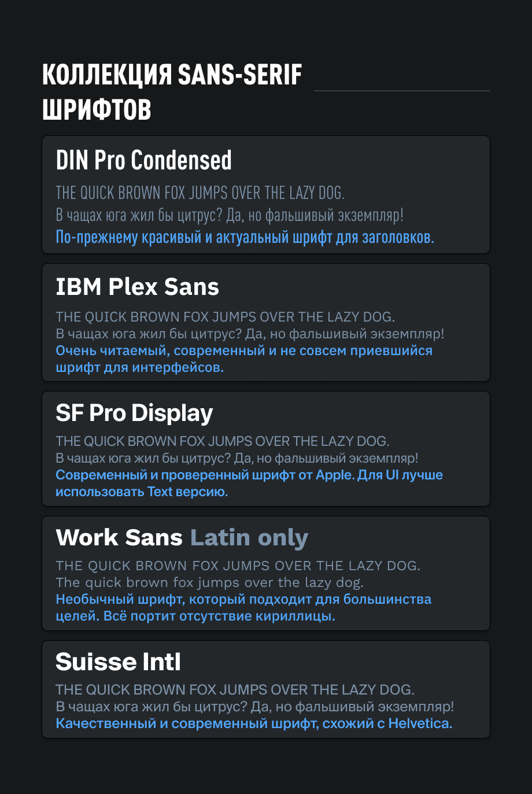
Task: Select the SF Pro Display heading
Action: point(134,413)
